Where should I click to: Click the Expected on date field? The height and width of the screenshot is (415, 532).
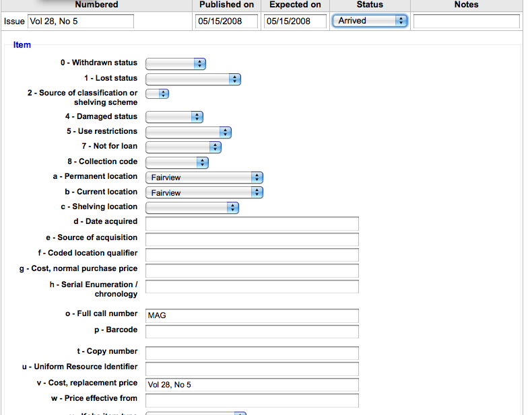click(x=294, y=22)
